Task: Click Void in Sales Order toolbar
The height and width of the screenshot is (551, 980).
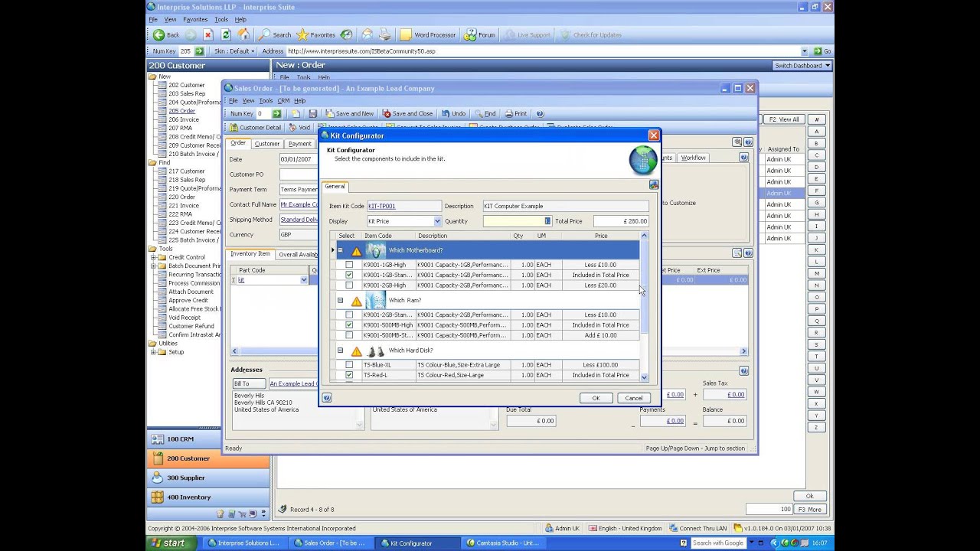Action: [x=299, y=127]
